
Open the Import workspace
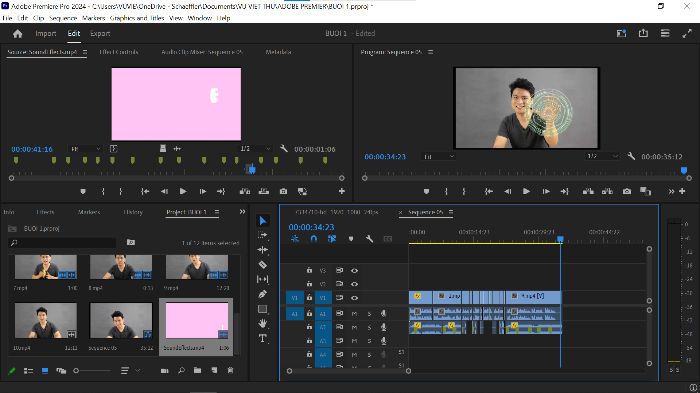coord(46,33)
